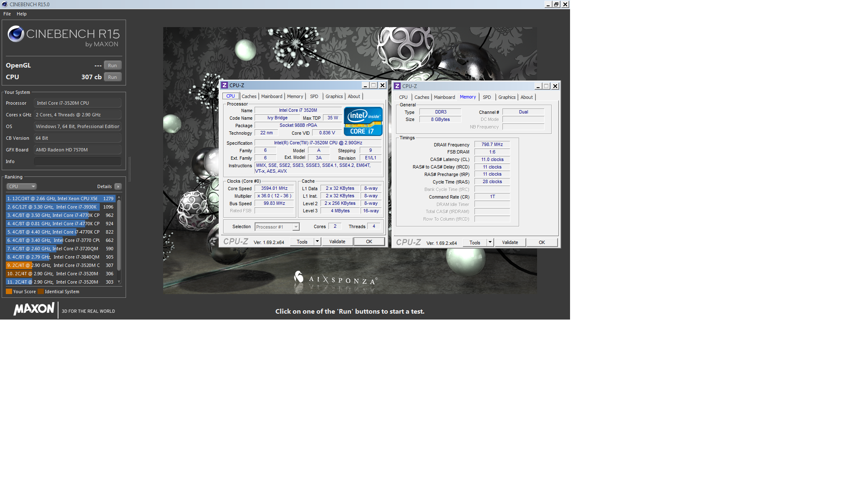Click the Your Score orange legend swatch
Screen dimensions: 868x488
coord(9,292)
